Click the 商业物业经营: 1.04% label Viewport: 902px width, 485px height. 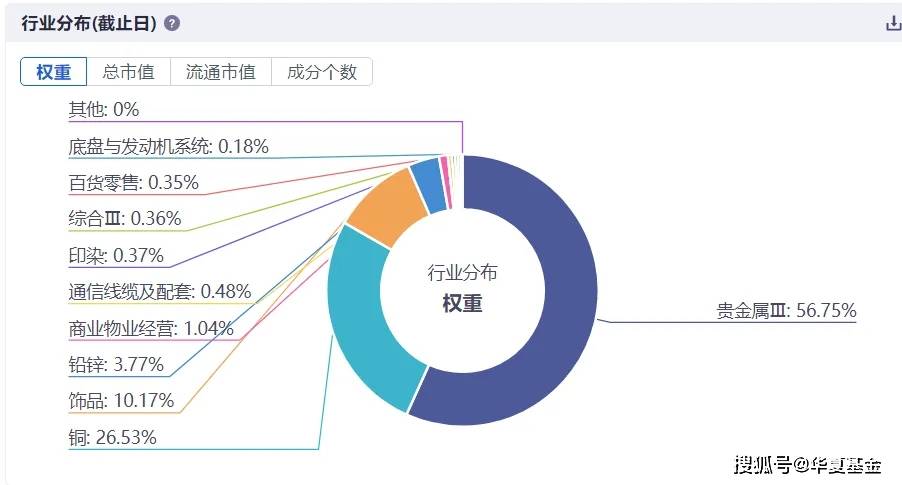(151, 327)
